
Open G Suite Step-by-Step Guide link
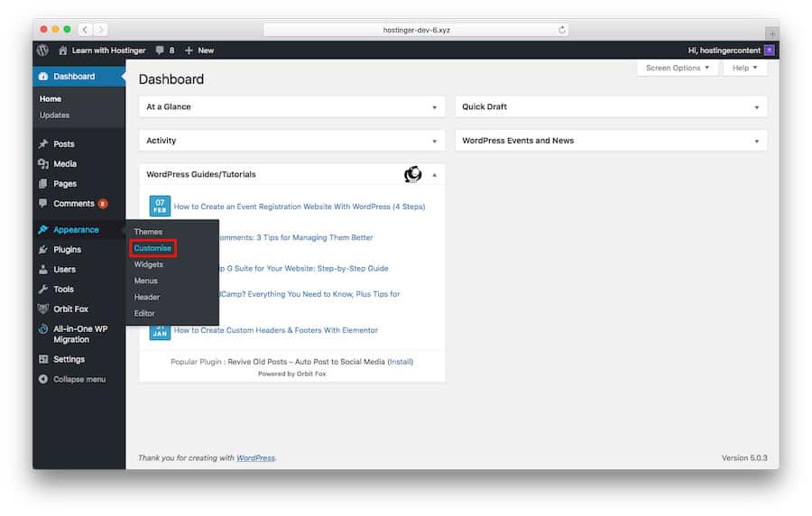[303, 268]
